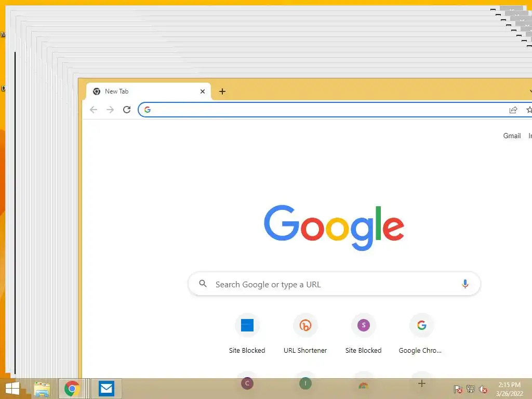Click the Add shortcut plus tile
Screen dimensions: 532x399
421,383
